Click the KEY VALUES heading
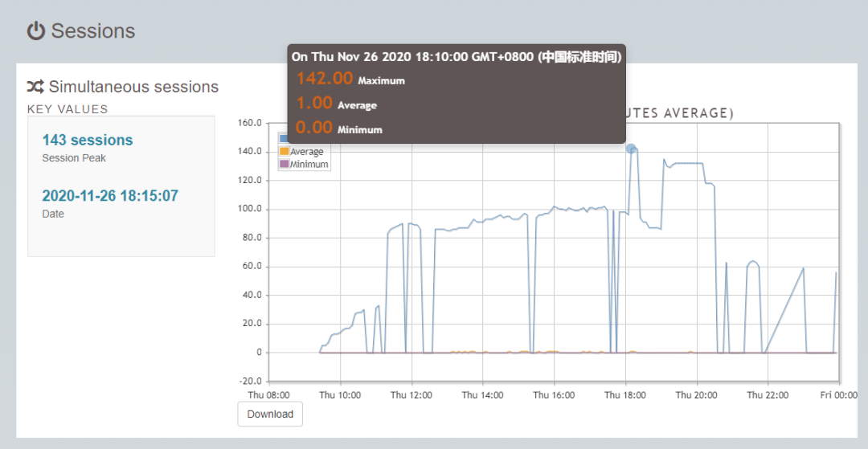Image resolution: width=868 pixels, height=449 pixels. (x=68, y=109)
